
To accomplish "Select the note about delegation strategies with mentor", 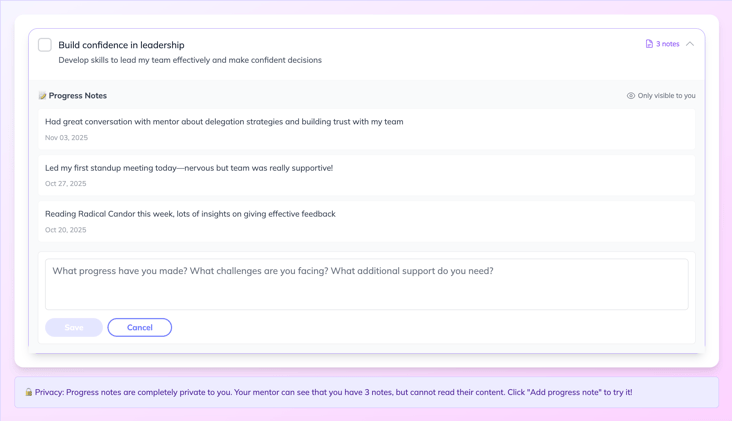I will tap(366, 129).
